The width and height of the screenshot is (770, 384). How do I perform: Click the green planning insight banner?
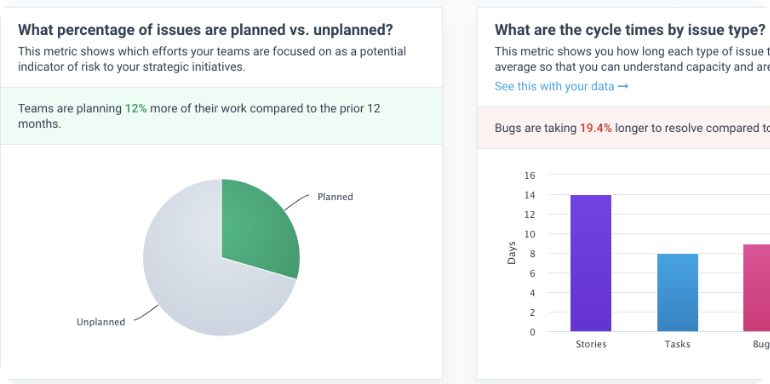coord(221,116)
